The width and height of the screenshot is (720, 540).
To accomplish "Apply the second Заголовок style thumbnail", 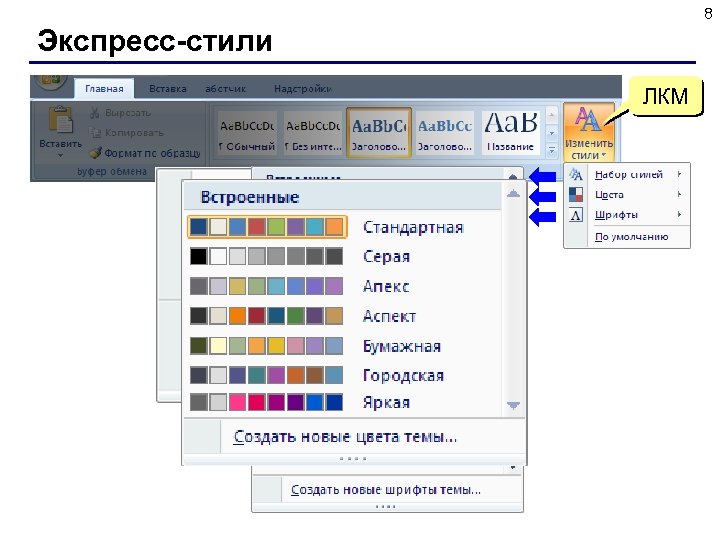I will 444,133.
